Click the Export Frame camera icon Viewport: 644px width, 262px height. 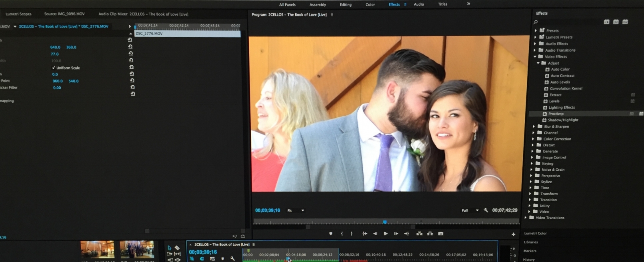[441, 234]
